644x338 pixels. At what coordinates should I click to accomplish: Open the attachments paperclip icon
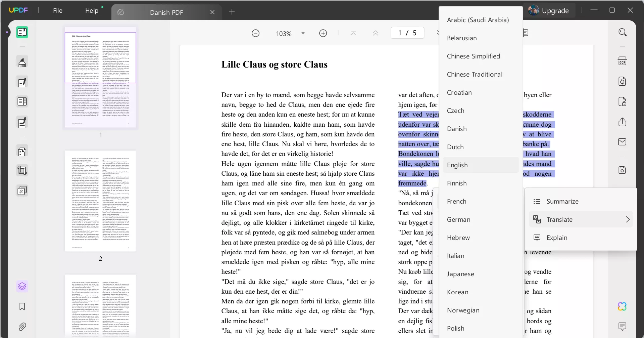(x=22, y=327)
